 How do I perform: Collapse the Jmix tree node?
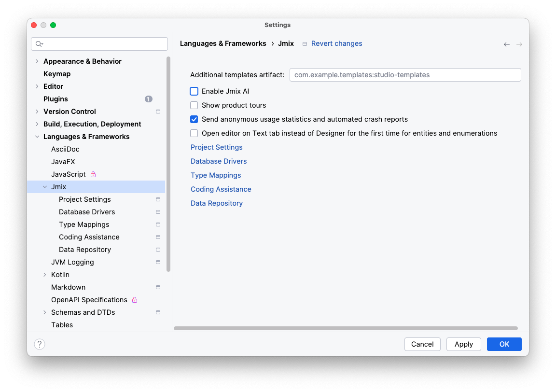coord(44,186)
